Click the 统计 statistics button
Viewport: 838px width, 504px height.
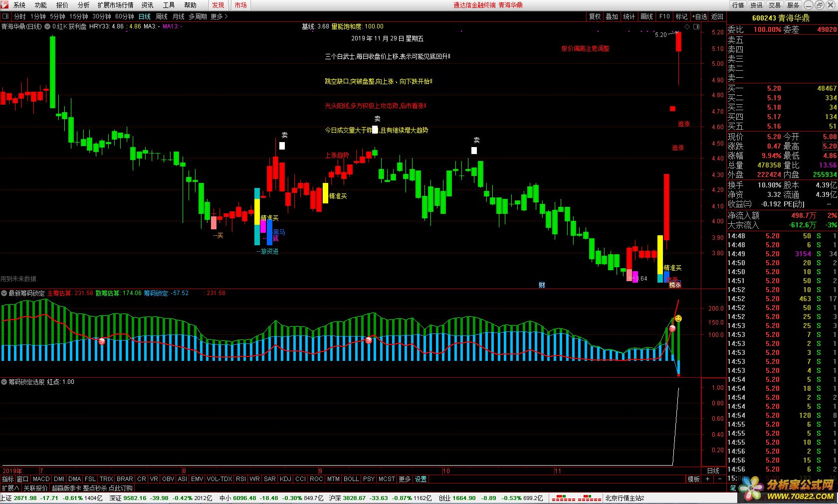coord(629,16)
